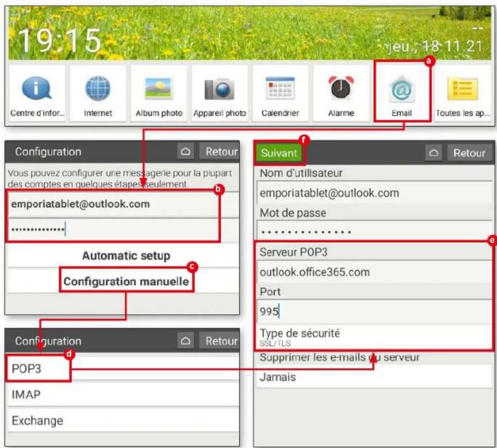Click Serveur POP3 field outlook.office365.com
Screen dimensions: 497x448
(374, 272)
